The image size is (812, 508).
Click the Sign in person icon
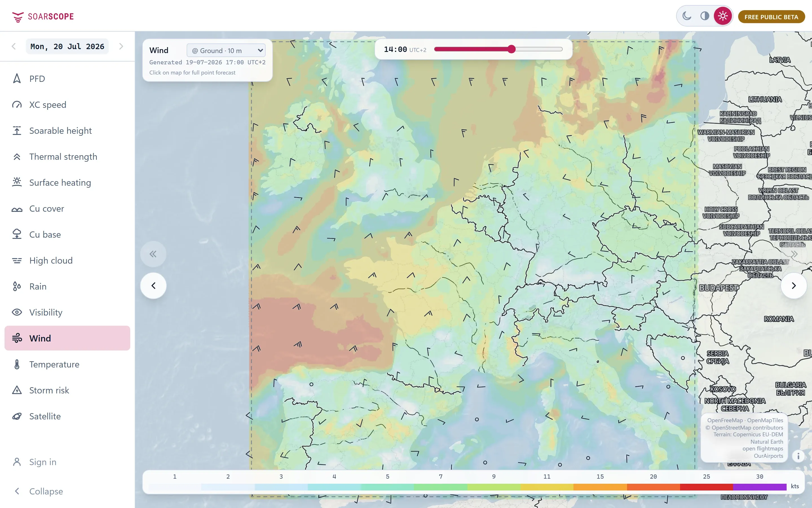(17, 462)
